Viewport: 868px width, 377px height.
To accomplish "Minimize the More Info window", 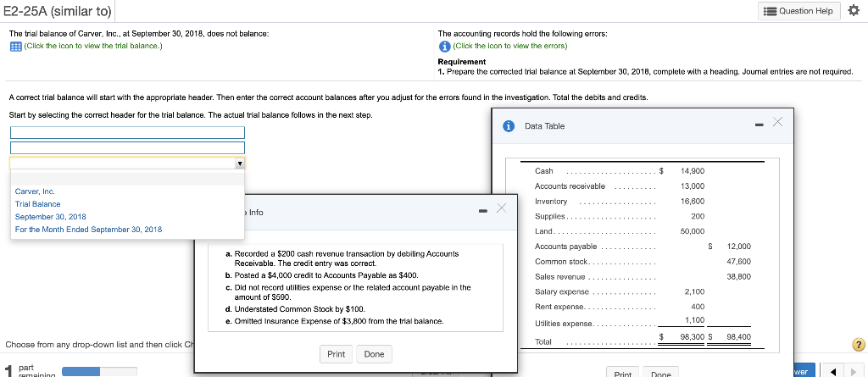I will 482,211.
